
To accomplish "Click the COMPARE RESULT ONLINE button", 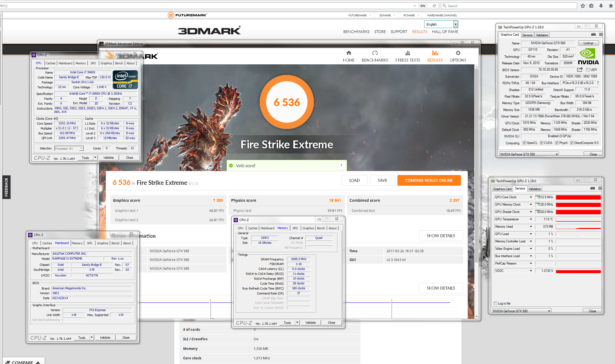I will [x=429, y=181].
